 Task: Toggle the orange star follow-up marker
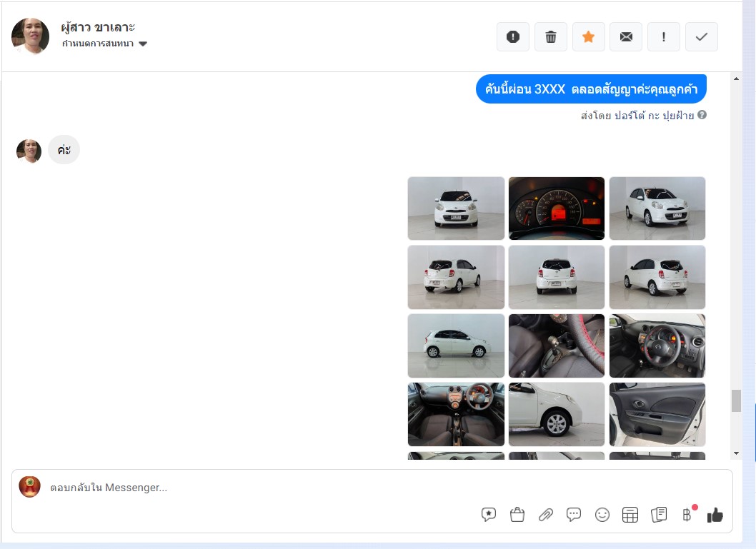pyautogui.click(x=588, y=37)
